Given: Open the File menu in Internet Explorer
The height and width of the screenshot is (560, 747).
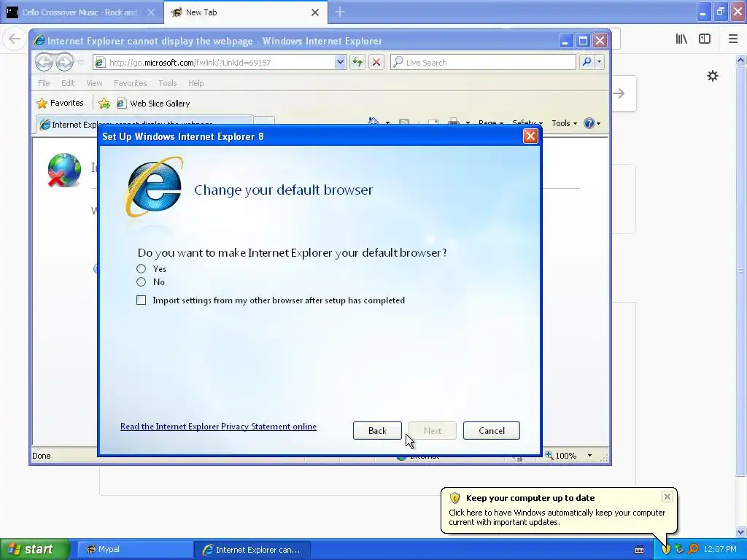Looking at the screenshot, I should (x=44, y=83).
